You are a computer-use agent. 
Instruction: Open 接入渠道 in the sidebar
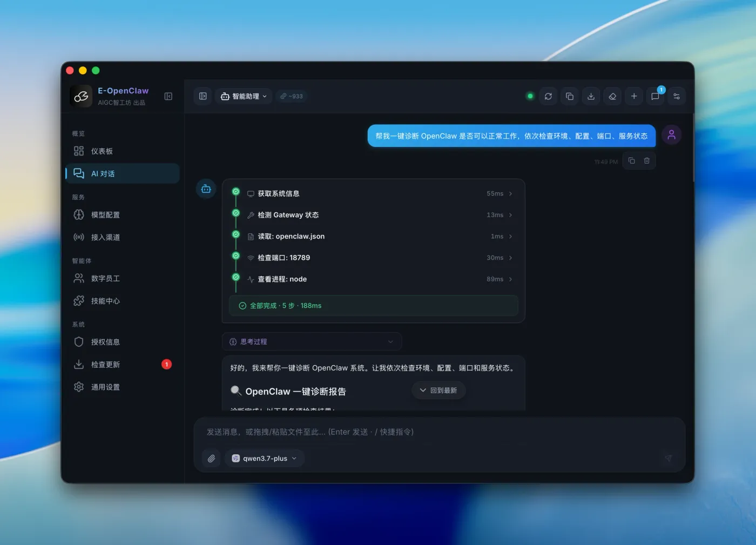[x=123, y=237]
